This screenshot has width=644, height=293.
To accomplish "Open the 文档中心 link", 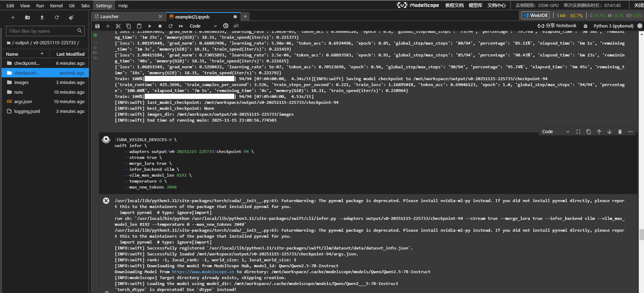I will [496, 5].
